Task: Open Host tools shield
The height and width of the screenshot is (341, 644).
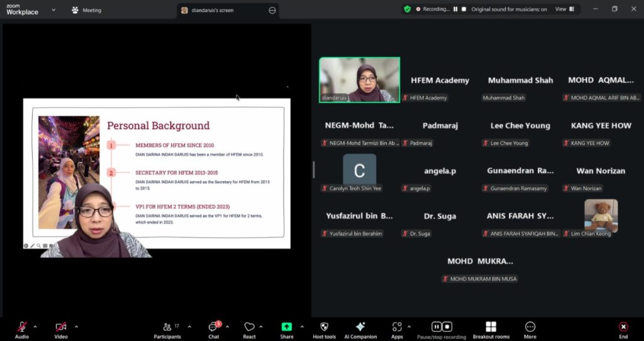Action: coord(324,327)
